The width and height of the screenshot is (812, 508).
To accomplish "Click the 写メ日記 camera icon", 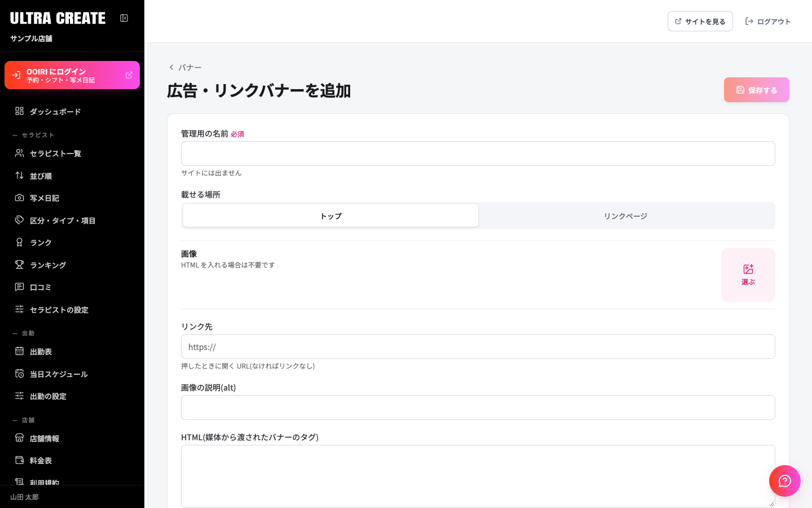I will [19, 198].
